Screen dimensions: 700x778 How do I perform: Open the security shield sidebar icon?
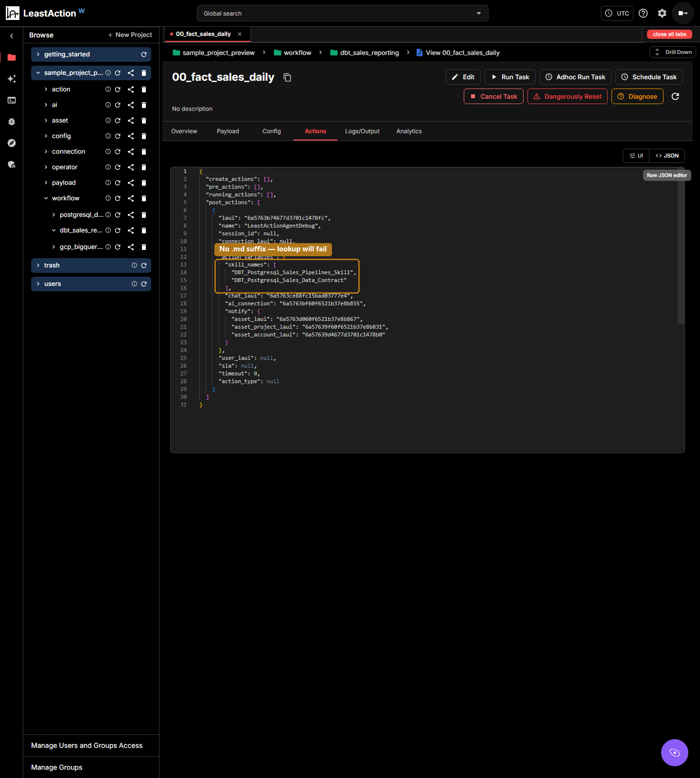pos(12,164)
